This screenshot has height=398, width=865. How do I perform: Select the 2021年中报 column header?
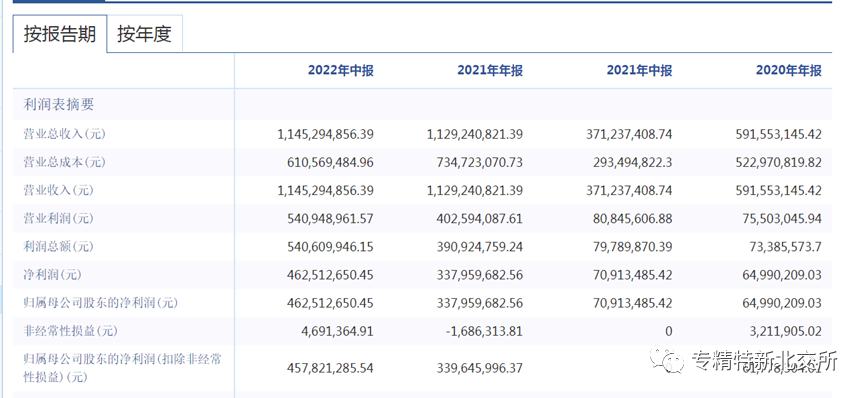click(639, 70)
